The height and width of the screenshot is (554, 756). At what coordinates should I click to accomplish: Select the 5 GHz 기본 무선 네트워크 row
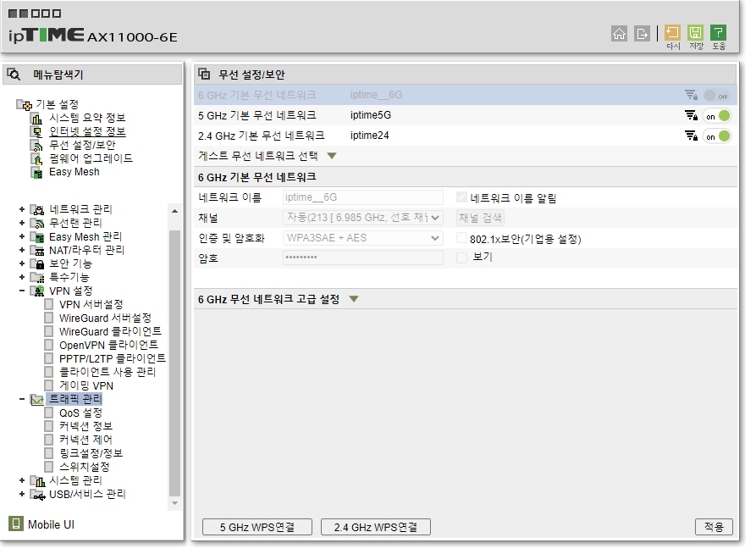tap(466, 116)
